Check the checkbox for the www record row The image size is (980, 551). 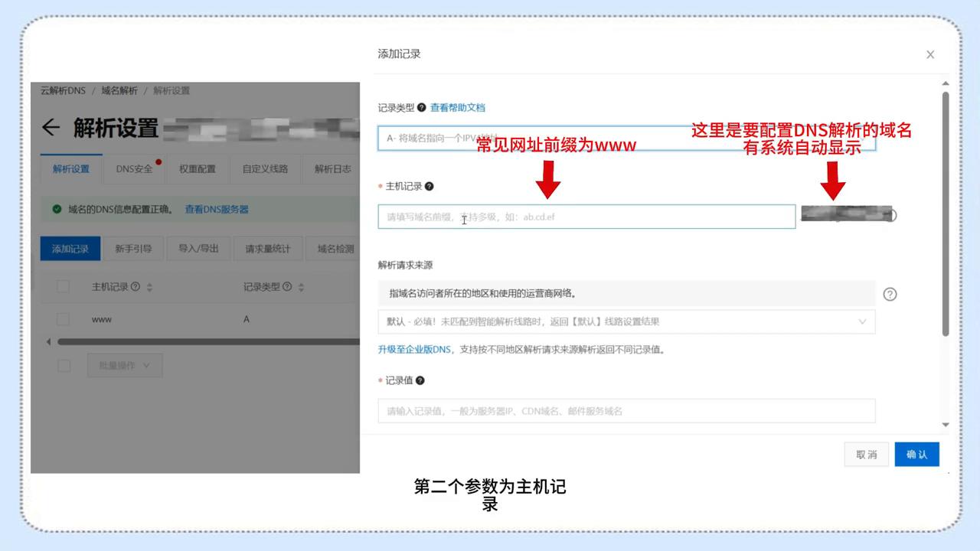(64, 319)
